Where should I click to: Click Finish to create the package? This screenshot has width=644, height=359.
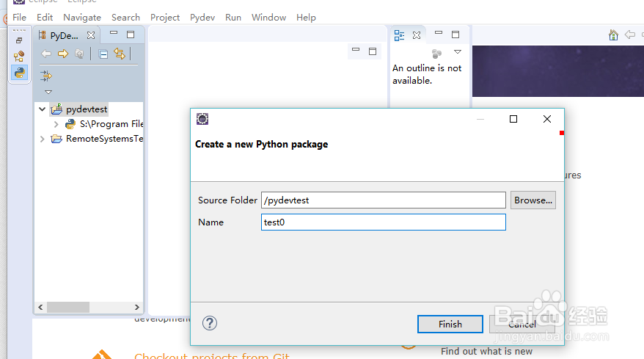click(450, 324)
